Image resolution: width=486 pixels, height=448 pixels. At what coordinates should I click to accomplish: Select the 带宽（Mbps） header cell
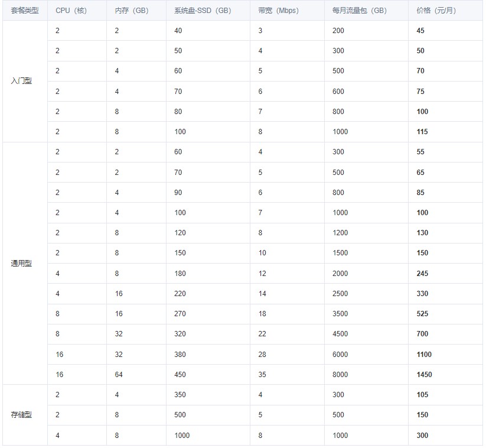[288, 11]
